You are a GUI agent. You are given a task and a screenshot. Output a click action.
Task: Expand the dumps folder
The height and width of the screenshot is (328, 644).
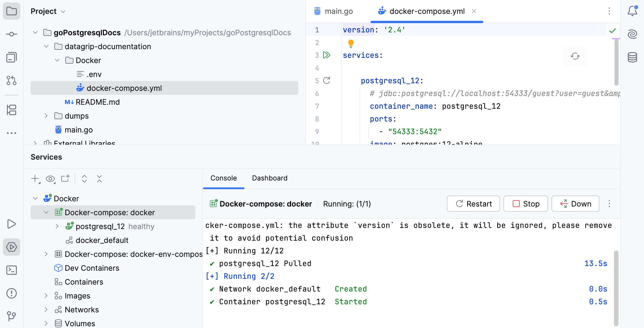[x=46, y=116]
